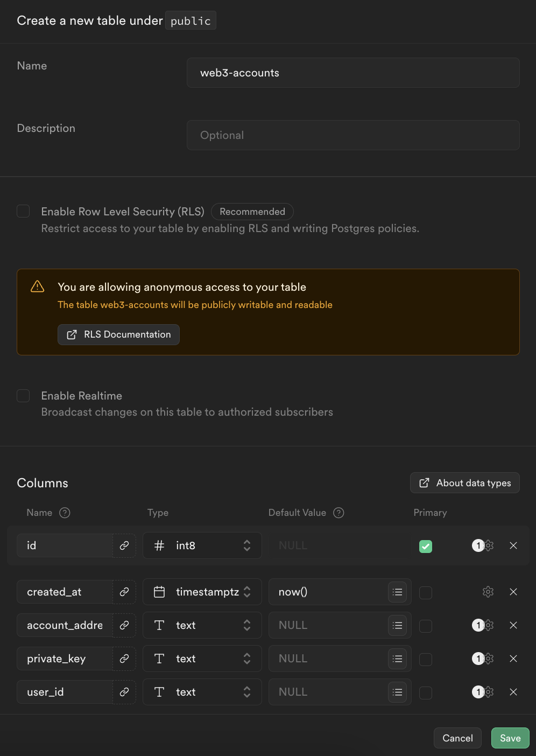Open int8 type dropdown for id
Viewport: 536px width, 756px height.
click(202, 545)
